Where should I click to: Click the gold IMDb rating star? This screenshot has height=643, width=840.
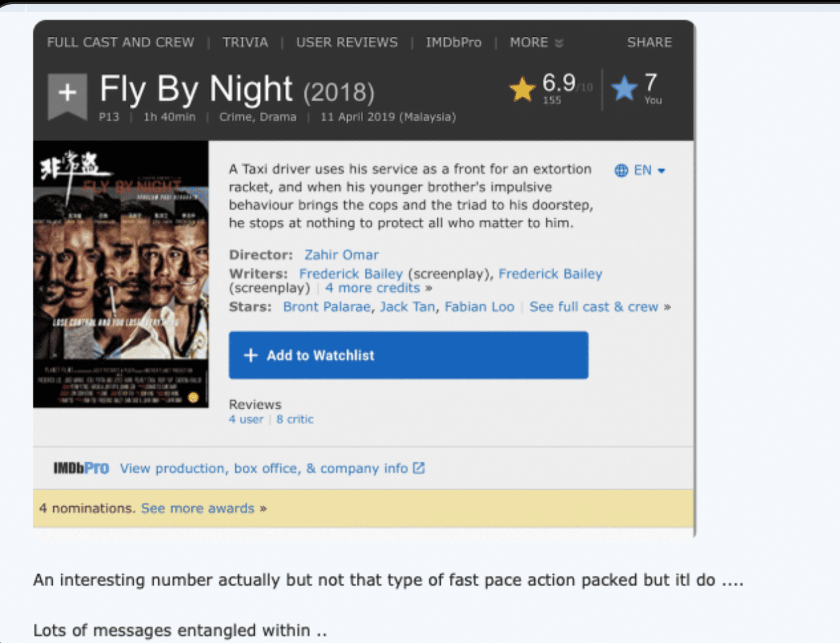pyautogui.click(x=522, y=90)
